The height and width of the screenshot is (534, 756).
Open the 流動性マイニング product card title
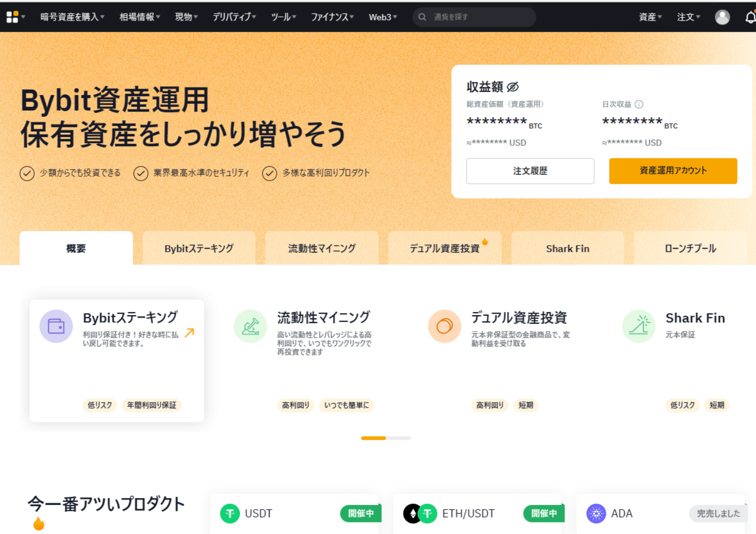pyautogui.click(x=324, y=318)
